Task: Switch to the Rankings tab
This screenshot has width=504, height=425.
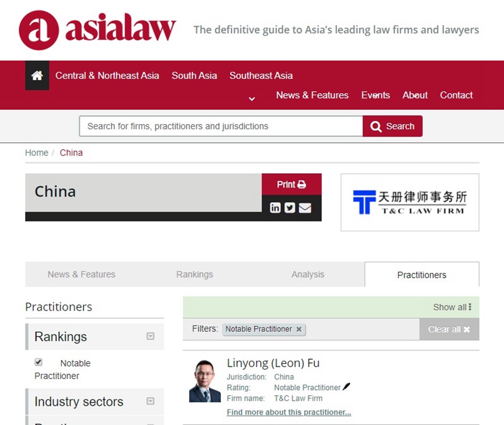Action: (195, 274)
